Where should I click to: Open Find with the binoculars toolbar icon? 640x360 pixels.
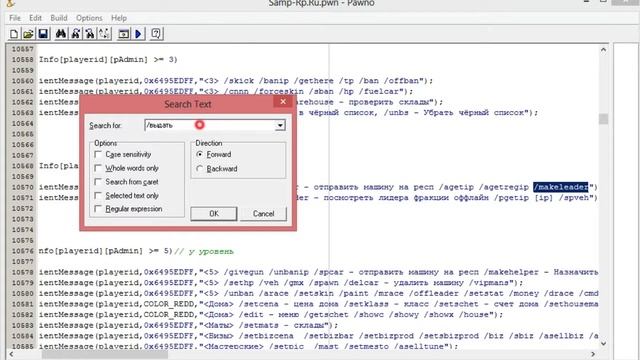61,34
